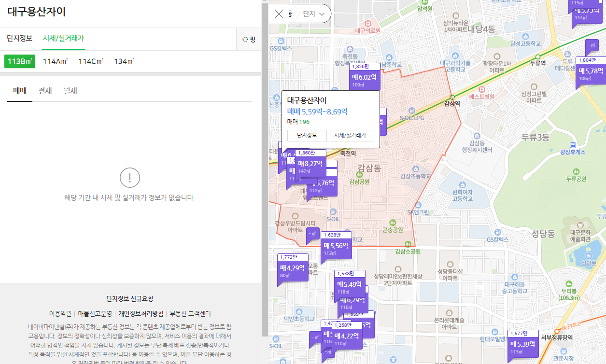Click the 베스트병원 label on map
This screenshot has width=606, height=364.
(x=482, y=97)
